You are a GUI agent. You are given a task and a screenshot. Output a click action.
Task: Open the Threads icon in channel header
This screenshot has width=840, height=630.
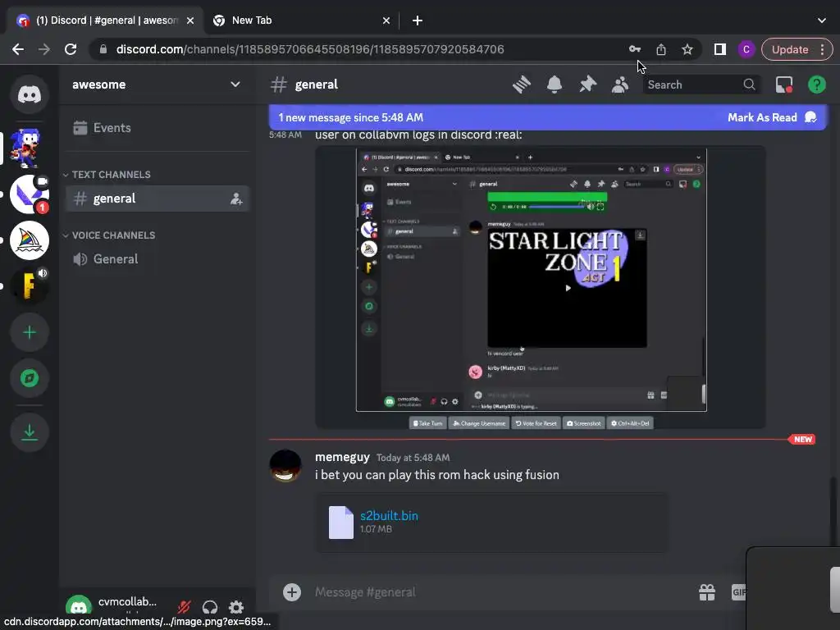point(521,84)
